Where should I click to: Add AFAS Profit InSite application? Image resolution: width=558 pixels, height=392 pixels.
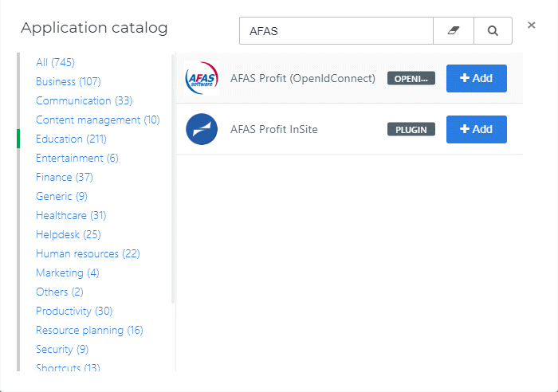(x=477, y=129)
